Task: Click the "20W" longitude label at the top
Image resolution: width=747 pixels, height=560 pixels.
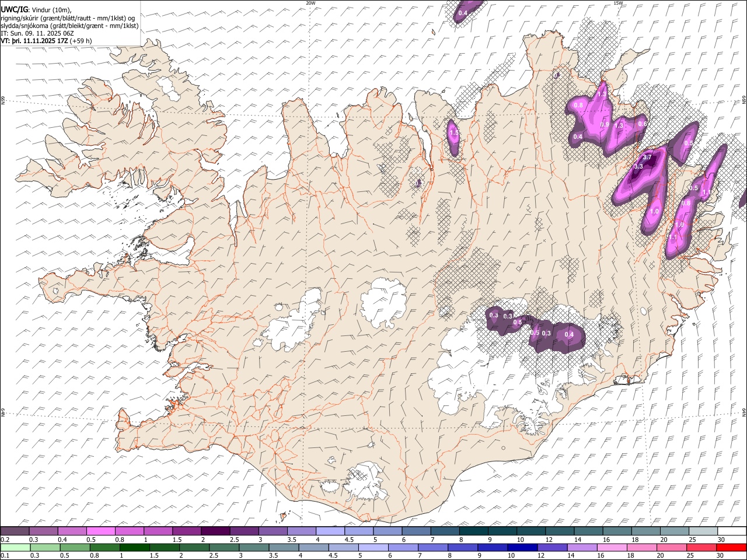Action: click(x=310, y=3)
